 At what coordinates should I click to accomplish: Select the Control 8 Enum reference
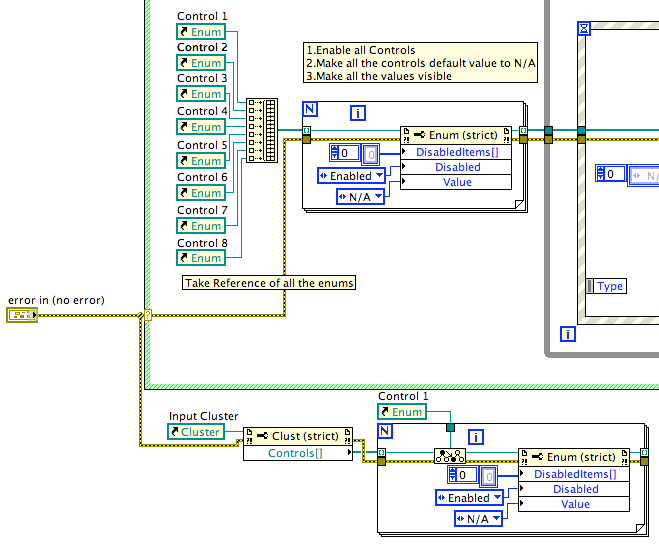tap(201, 258)
